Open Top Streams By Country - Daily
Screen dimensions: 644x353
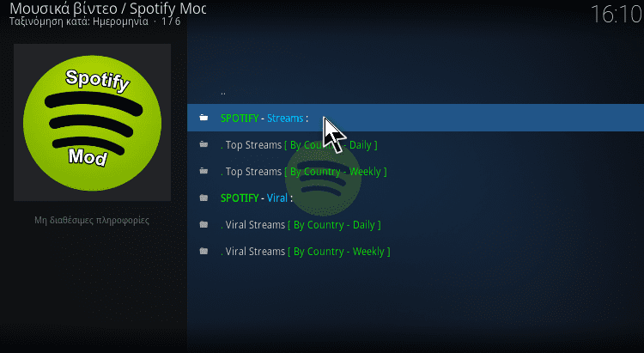pyautogui.click(x=416, y=144)
